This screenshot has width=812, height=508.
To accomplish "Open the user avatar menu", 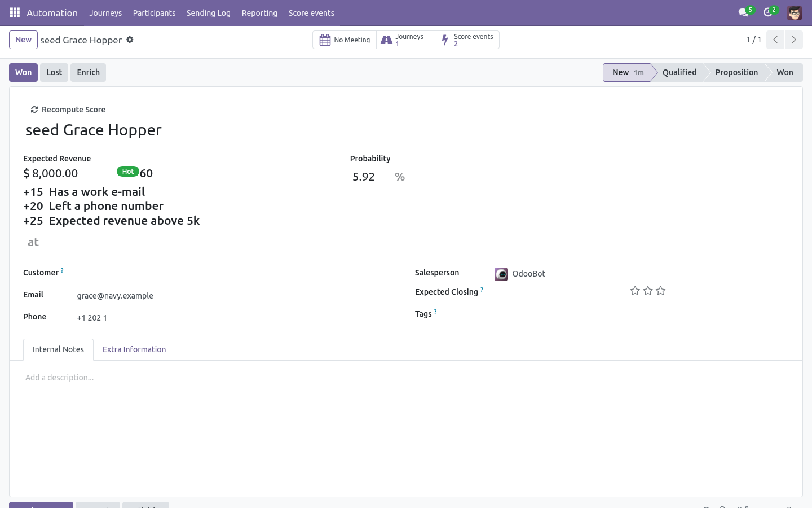I will (795, 12).
